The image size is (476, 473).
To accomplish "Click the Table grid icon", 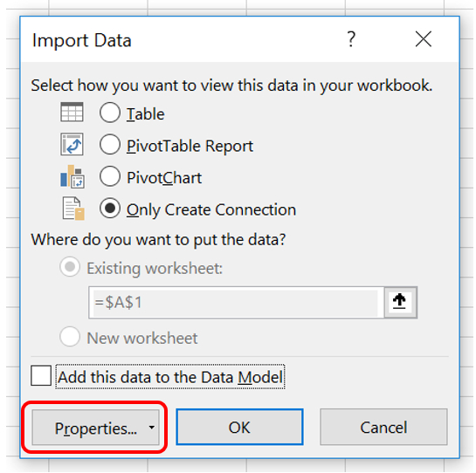I will [72, 112].
